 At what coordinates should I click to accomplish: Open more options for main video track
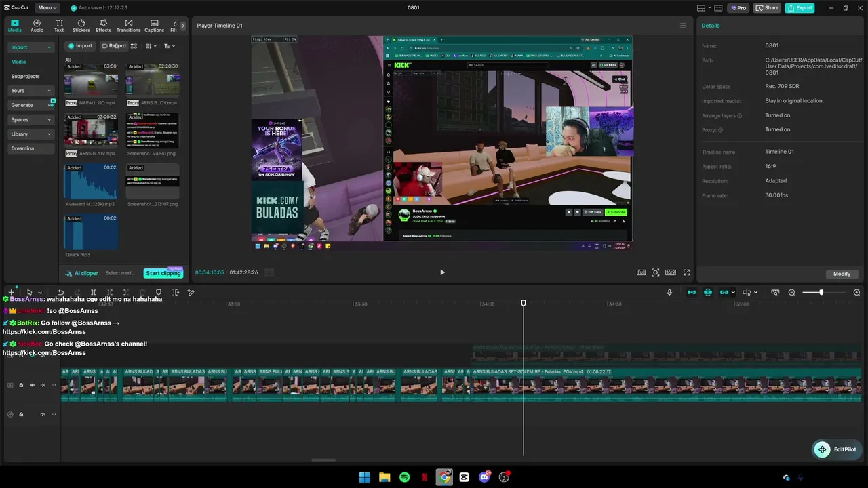(x=54, y=385)
